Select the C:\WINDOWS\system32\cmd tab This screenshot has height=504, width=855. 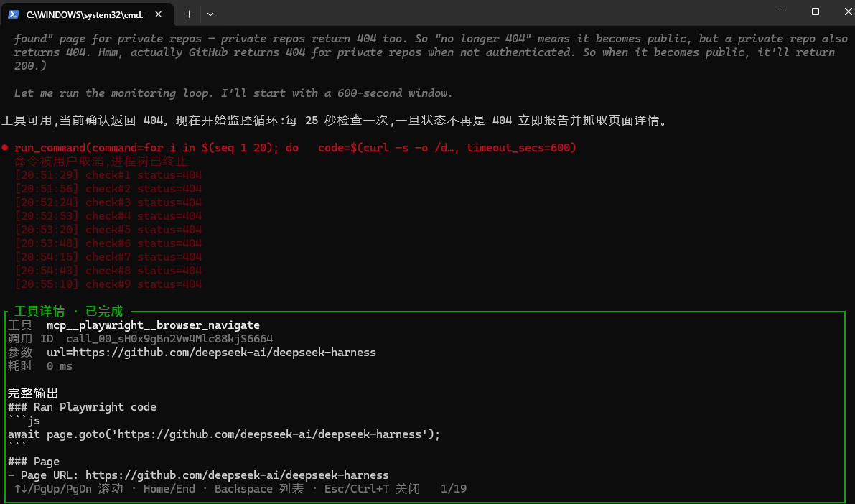click(x=88, y=14)
